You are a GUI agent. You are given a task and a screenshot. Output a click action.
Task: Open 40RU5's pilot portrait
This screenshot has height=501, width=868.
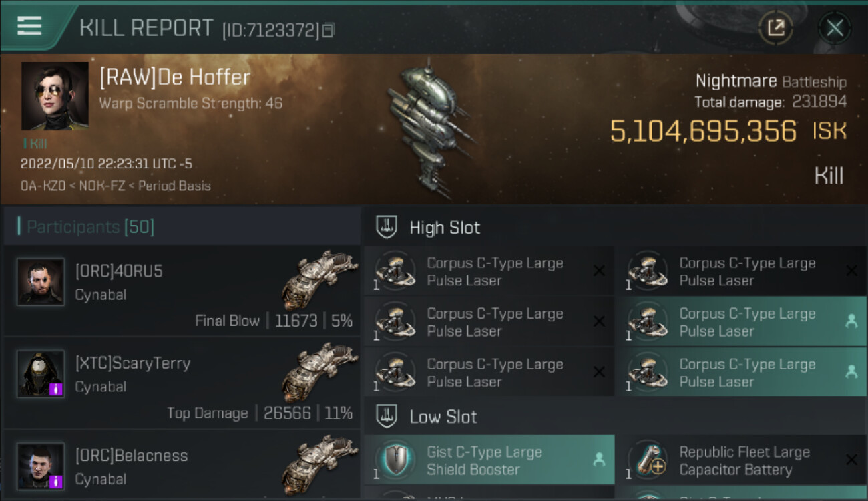(41, 283)
